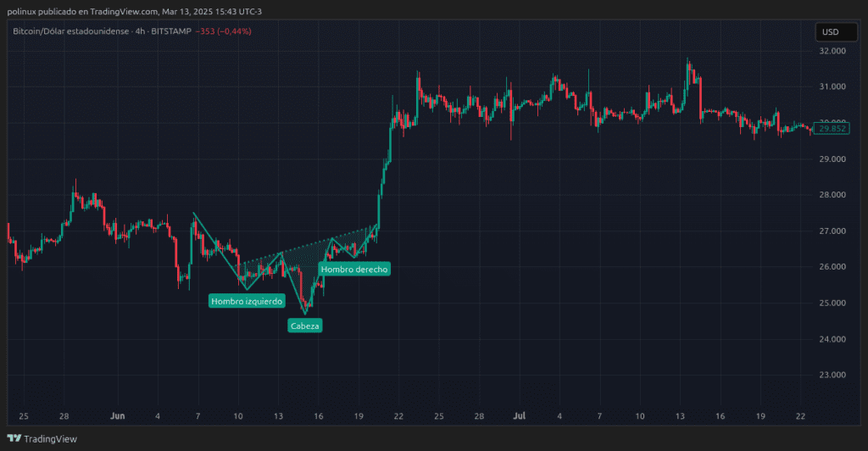This screenshot has height=451, width=868.
Task: Click the 23.000 price scale label
Action: click(x=835, y=375)
